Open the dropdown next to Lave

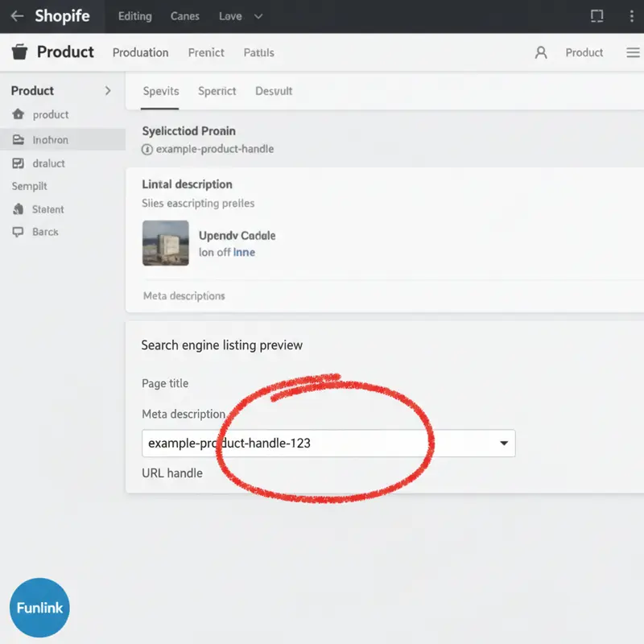point(258,16)
